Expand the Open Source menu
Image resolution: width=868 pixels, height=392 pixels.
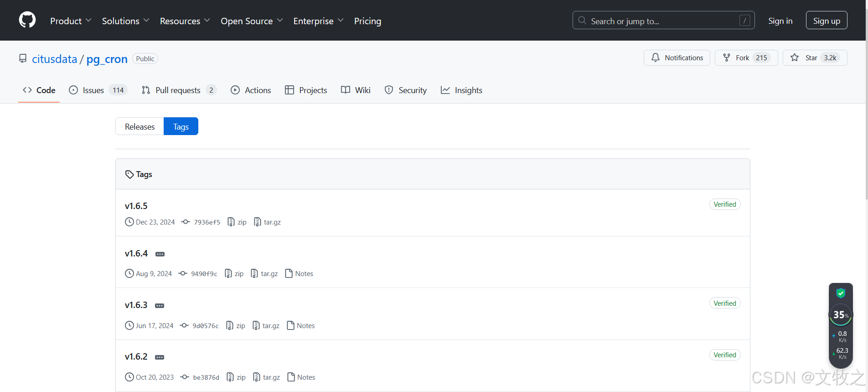pos(252,21)
